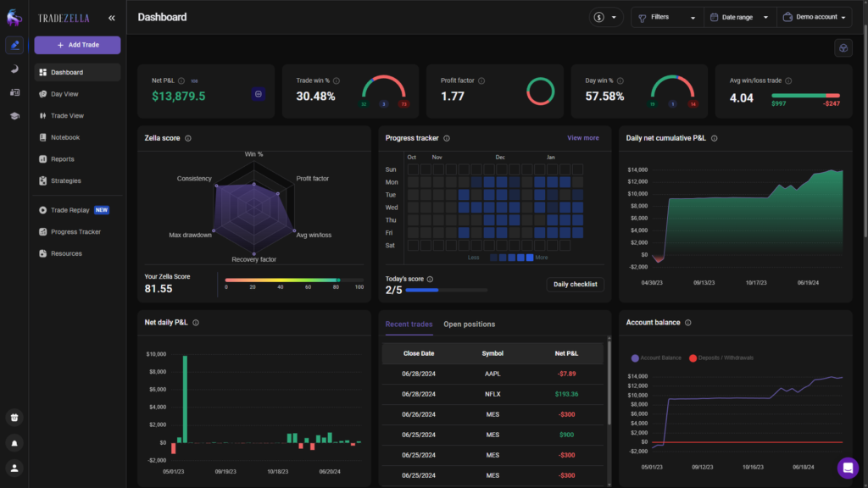
Task: Open the Filters dropdown
Action: click(x=666, y=17)
